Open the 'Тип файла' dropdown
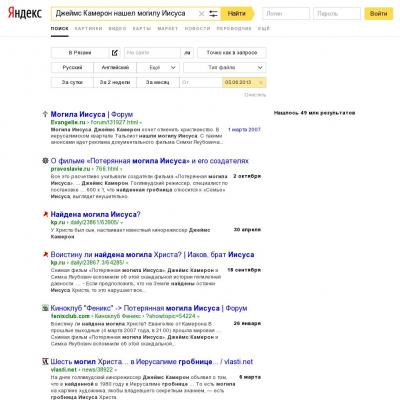This screenshot has width=400, height=400. [x=225, y=67]
